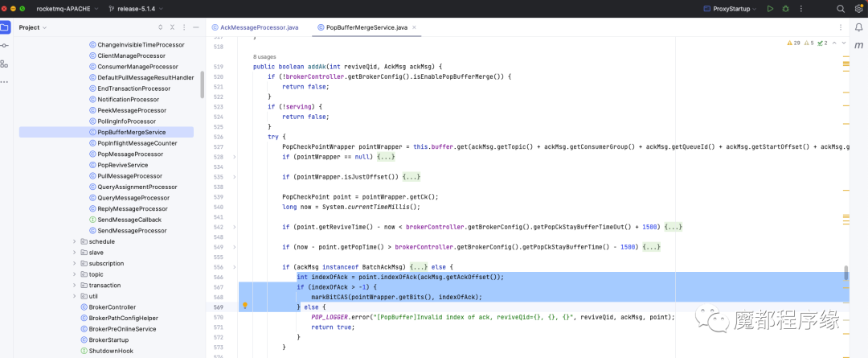
Task: Hide the Project panel with the minimize icon
Action: (x=195, y=27)
